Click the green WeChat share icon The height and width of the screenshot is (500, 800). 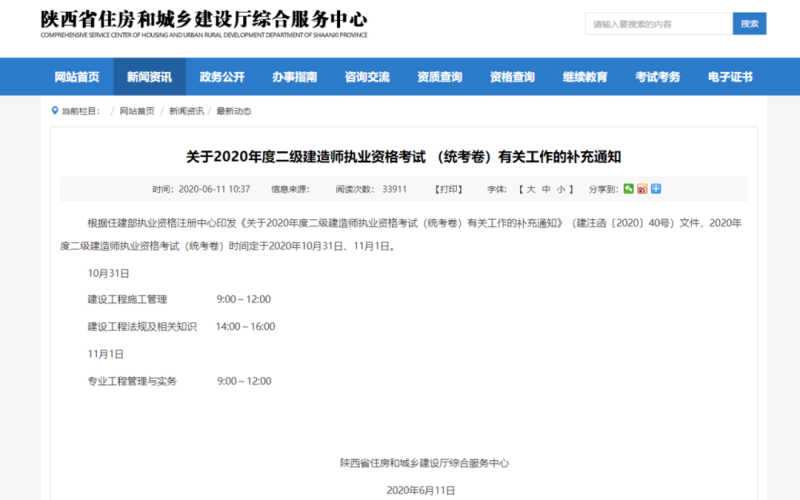click(x=628, y=188)
